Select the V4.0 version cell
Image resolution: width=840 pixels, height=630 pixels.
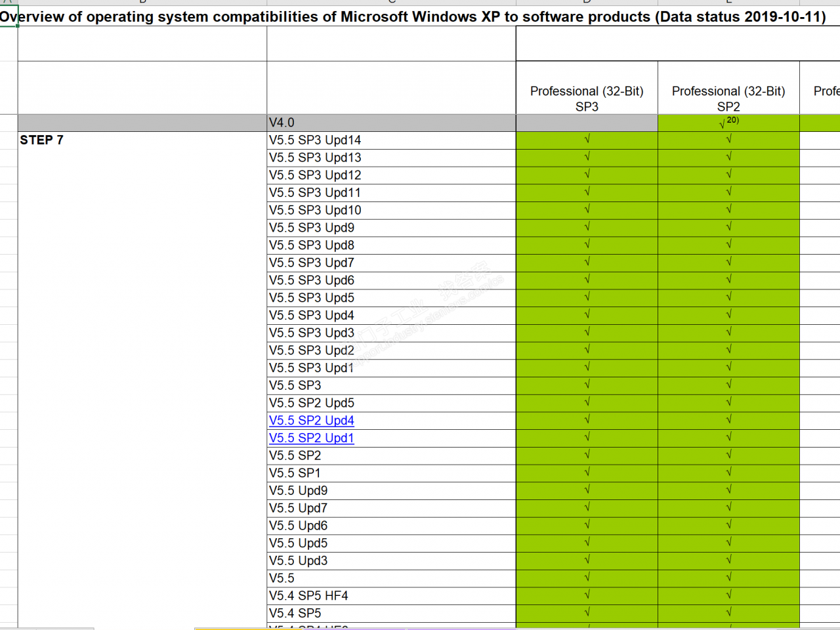click(x=391, y=123)
